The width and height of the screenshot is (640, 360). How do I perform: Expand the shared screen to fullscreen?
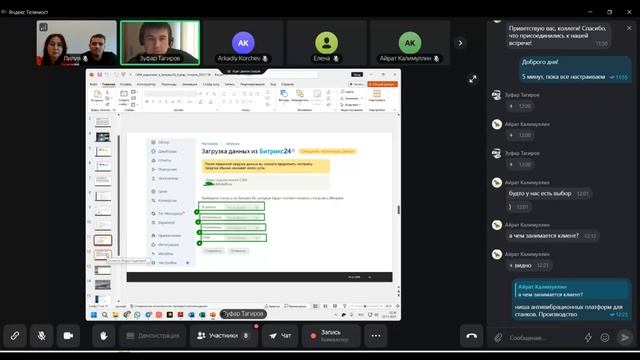473,79
